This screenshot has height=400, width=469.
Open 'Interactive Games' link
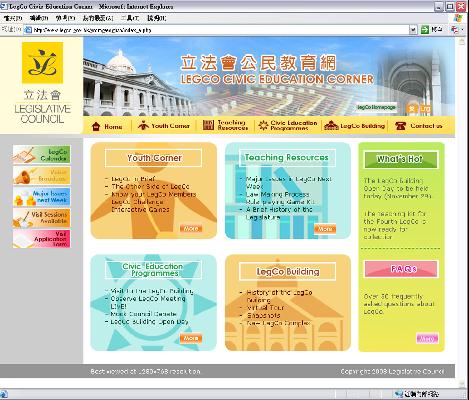click(x=140, y=210)
